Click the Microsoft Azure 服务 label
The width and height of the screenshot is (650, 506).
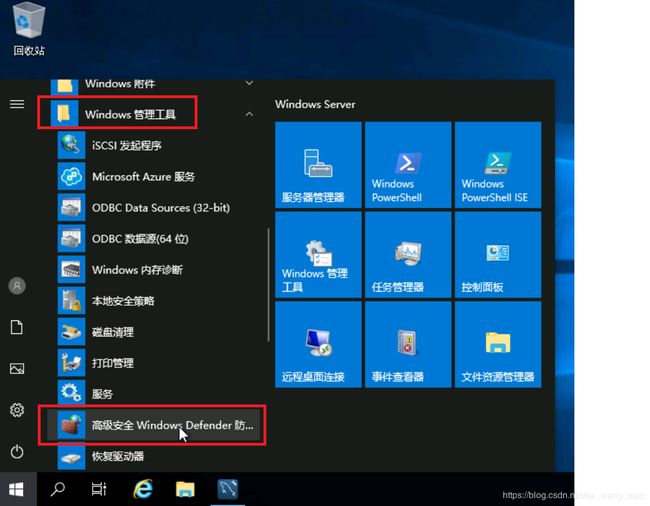143,177
